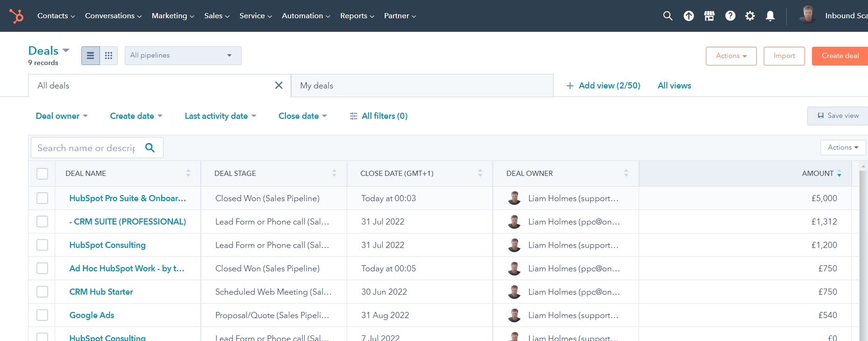Click Create deal button
Viewport: 868px width, 341px height.
click(x=840, y=56)
